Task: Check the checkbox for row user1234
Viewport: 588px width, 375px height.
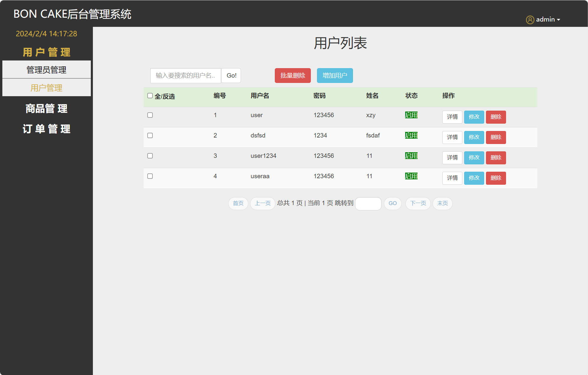Action: point(150,156)
